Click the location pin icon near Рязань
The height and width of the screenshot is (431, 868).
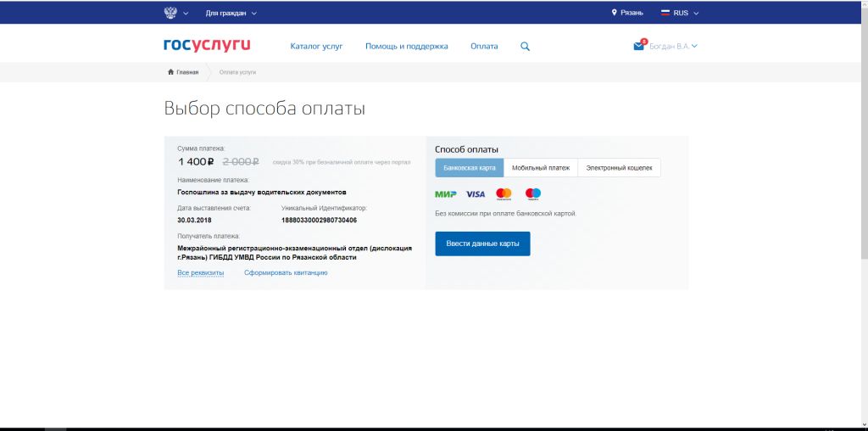(x=615, y=13)
